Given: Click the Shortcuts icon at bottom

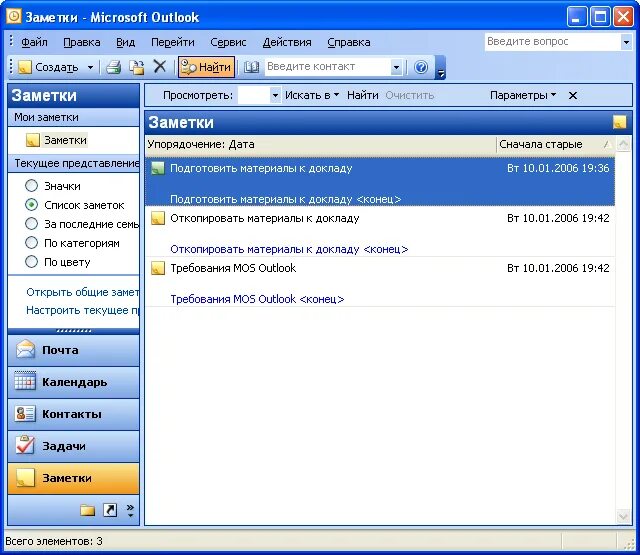Looking at the screenshot, I should pos(110,510).
